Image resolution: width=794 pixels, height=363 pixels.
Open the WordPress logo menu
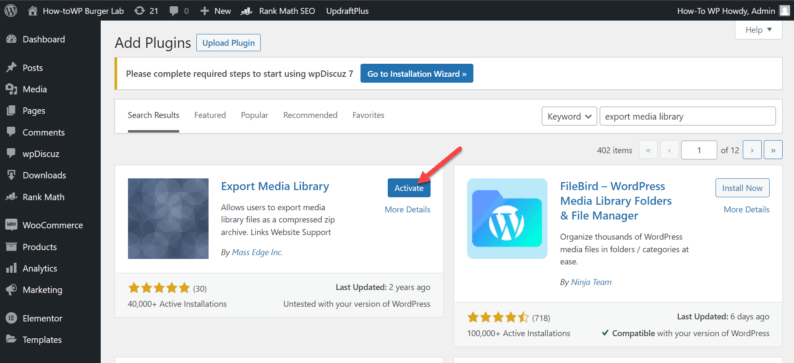11,11
